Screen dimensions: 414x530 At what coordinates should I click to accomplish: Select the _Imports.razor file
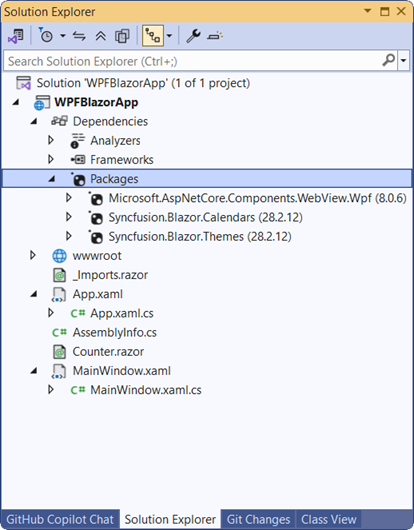pyautogui.click(x=110, y=275)
